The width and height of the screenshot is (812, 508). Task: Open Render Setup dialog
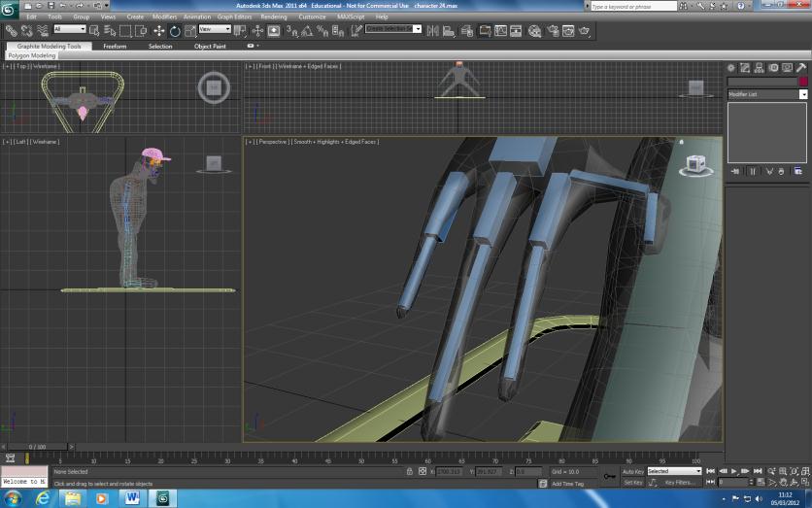553,31
